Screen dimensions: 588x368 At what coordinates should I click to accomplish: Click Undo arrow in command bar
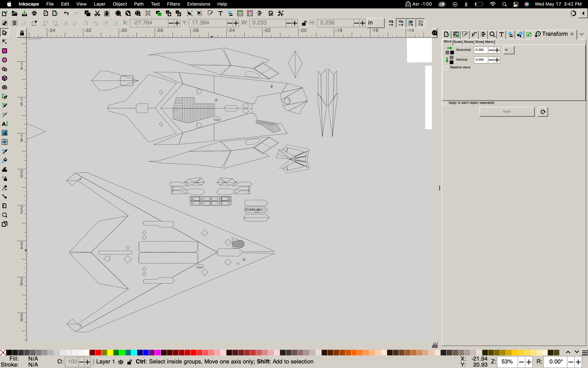coord(66,13)
